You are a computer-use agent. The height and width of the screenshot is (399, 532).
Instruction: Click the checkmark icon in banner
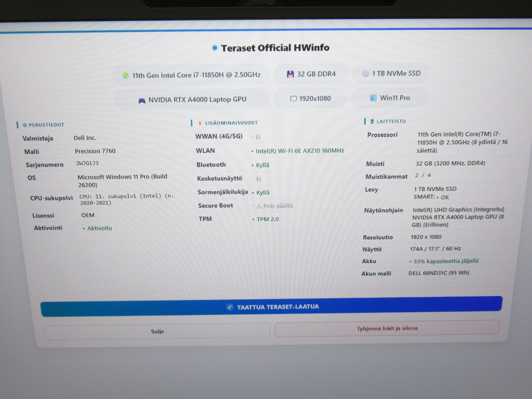(x=230, y=307)
